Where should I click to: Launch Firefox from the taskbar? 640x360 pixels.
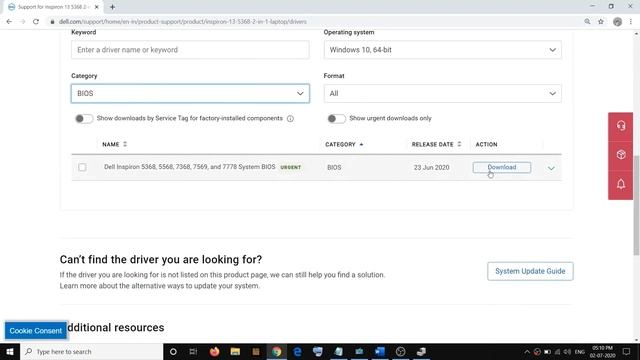214,351
